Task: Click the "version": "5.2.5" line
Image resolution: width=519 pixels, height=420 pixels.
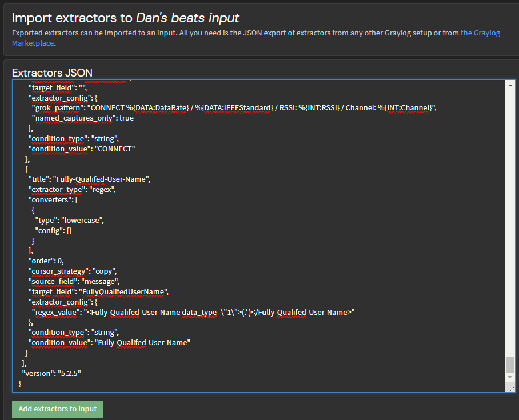Action: [x=51, y=373]
